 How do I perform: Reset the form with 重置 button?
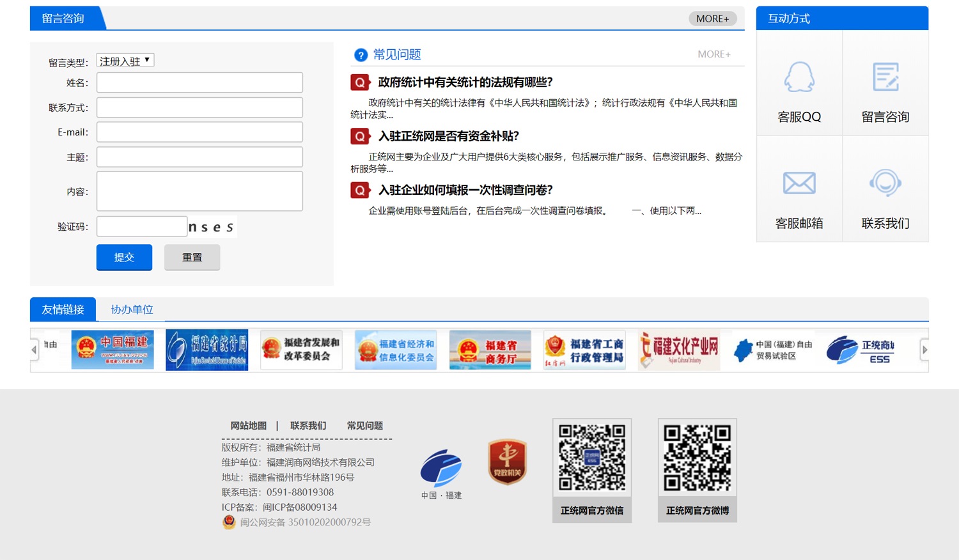click(192, 257)
